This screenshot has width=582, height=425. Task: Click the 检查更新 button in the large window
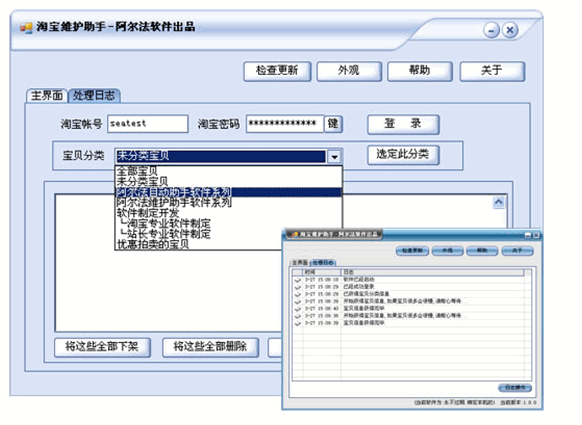(277, 71)
